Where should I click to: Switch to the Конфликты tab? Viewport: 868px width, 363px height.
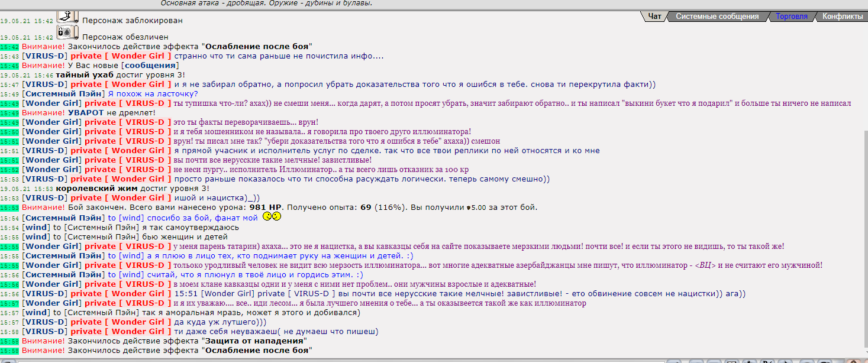pyautogui.click(x=843, y=17)
